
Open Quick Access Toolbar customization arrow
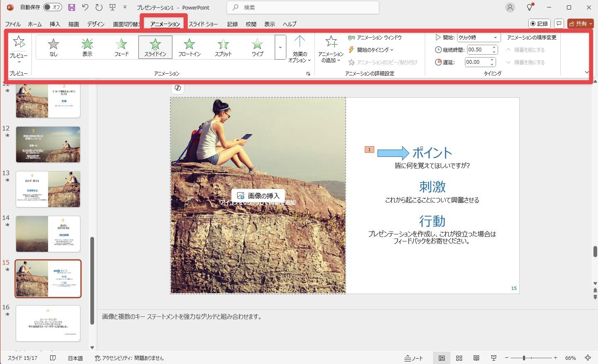(125, 7)
